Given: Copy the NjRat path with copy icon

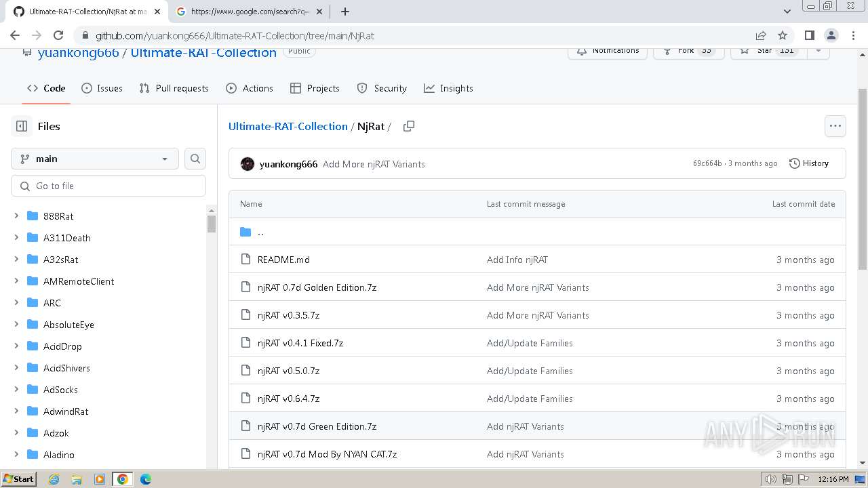Looking at the screenshot, I should pos(408,126).
